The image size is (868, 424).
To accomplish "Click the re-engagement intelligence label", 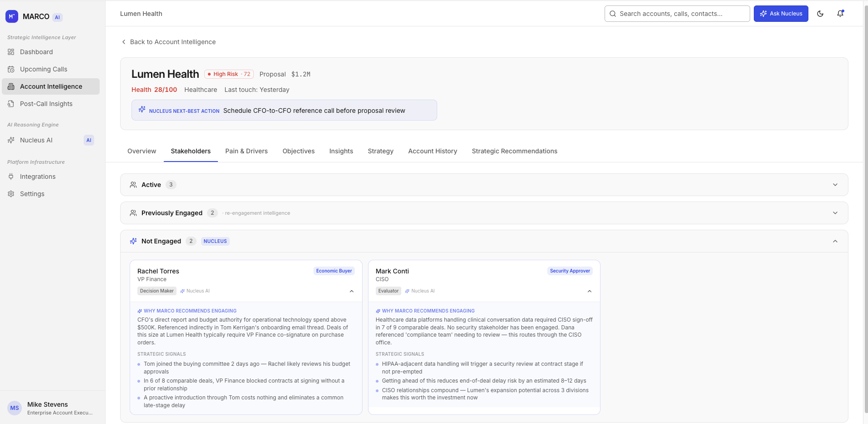I will [x=257, y=213].
